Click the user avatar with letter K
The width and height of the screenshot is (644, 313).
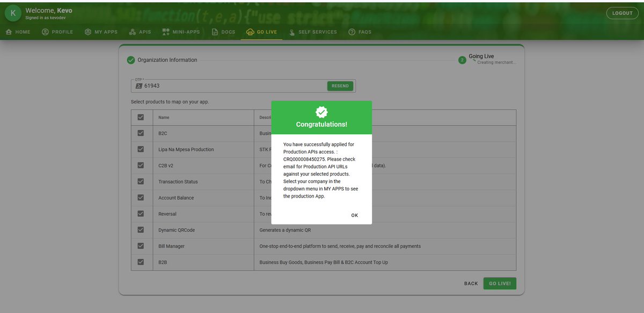pyautogui.click(x=13, y=13)
